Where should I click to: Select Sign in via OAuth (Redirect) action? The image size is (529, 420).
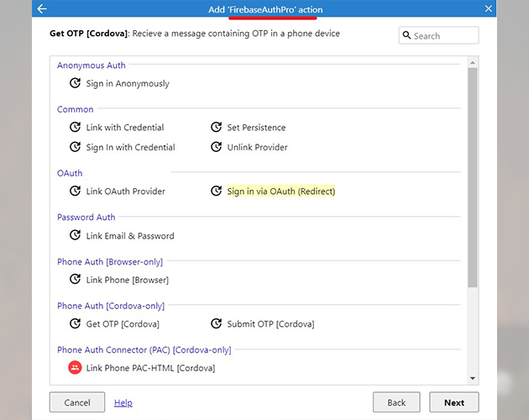coord(280,192)
